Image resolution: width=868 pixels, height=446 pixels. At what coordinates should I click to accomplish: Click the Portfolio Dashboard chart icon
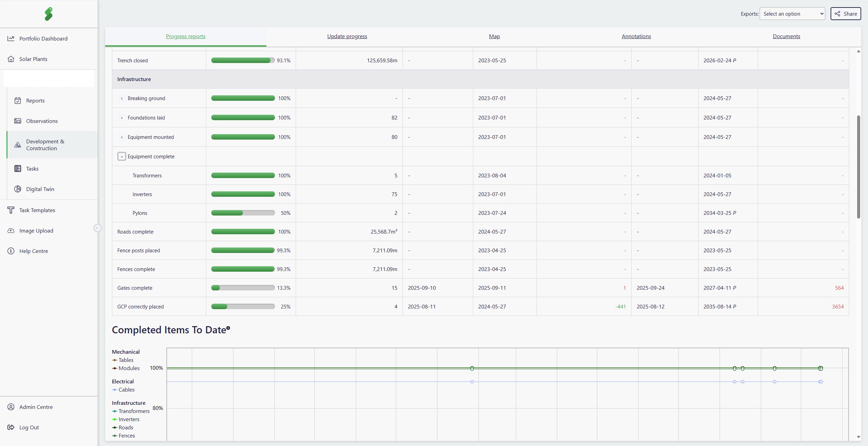coord(11,38)
